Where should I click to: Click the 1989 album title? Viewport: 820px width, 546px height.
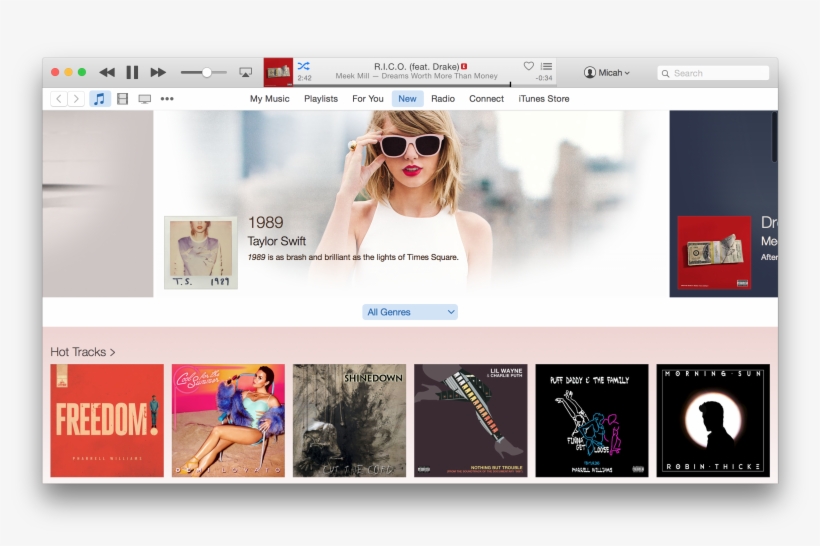(x=266, y=222)
